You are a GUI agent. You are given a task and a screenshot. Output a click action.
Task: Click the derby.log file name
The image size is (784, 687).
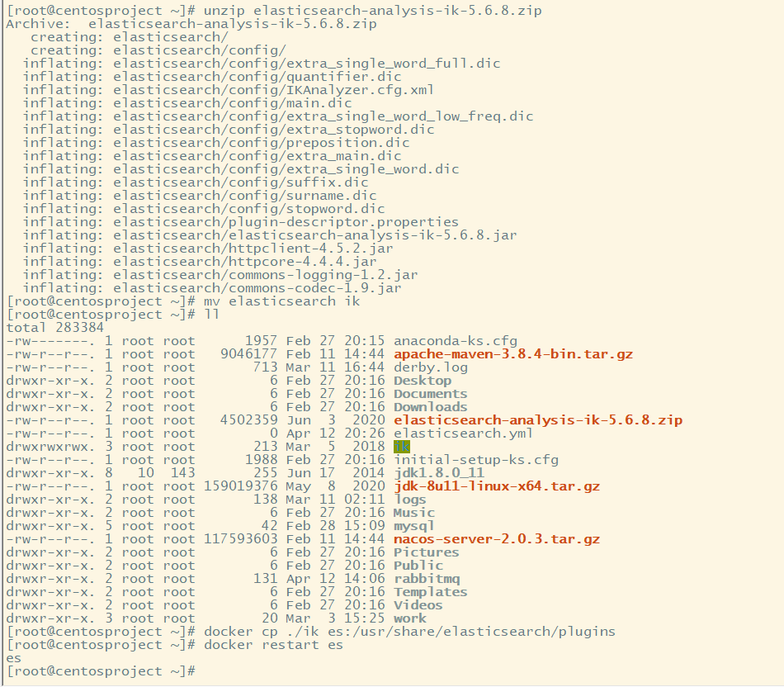431,367
